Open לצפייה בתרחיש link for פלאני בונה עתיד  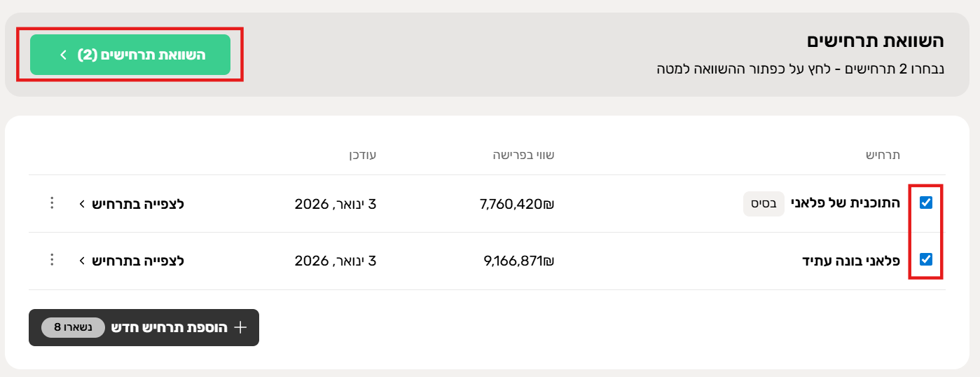[137, 261]
